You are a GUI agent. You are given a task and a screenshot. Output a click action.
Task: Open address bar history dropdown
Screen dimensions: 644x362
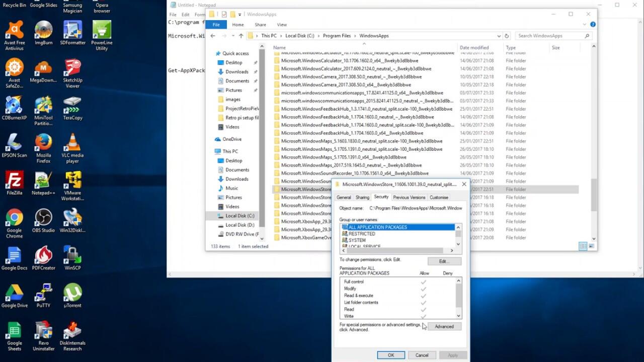pyautogui.click(x=499, y=36)
